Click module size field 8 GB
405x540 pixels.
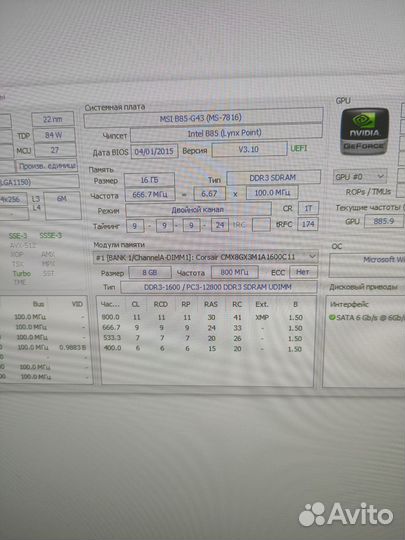[150, 272]
